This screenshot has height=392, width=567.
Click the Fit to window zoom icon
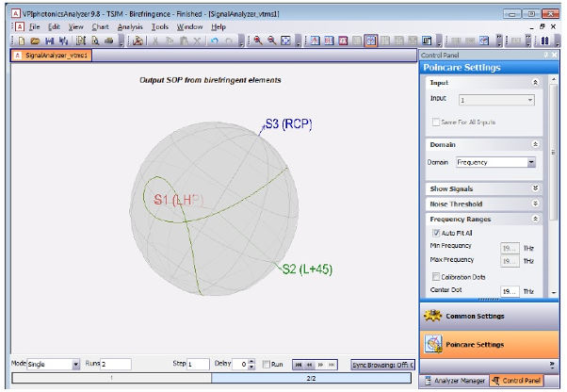coord(285,41)
